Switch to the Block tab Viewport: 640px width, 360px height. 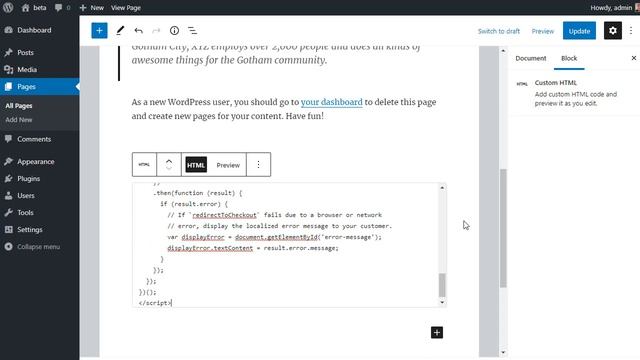(x=569, y=58)
